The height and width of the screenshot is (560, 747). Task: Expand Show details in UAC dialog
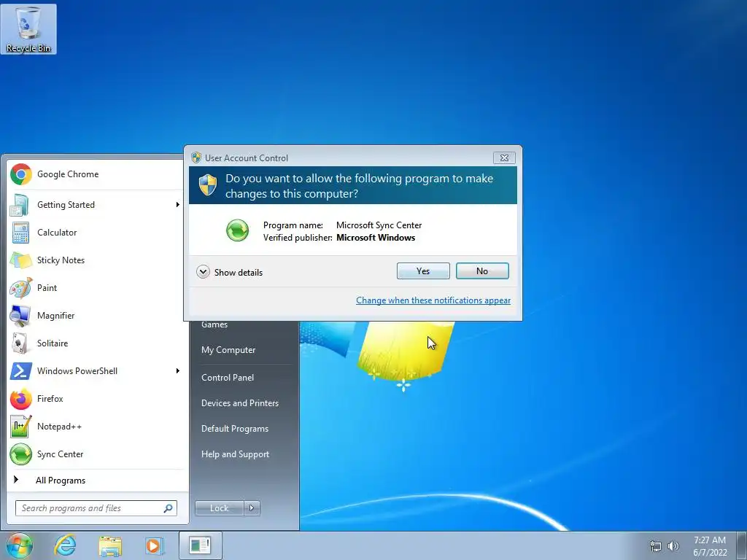tap(230, 272)
